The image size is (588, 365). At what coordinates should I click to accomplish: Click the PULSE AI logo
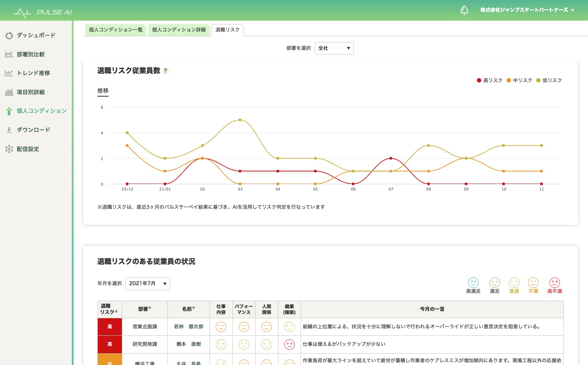[x=42, y=12]
